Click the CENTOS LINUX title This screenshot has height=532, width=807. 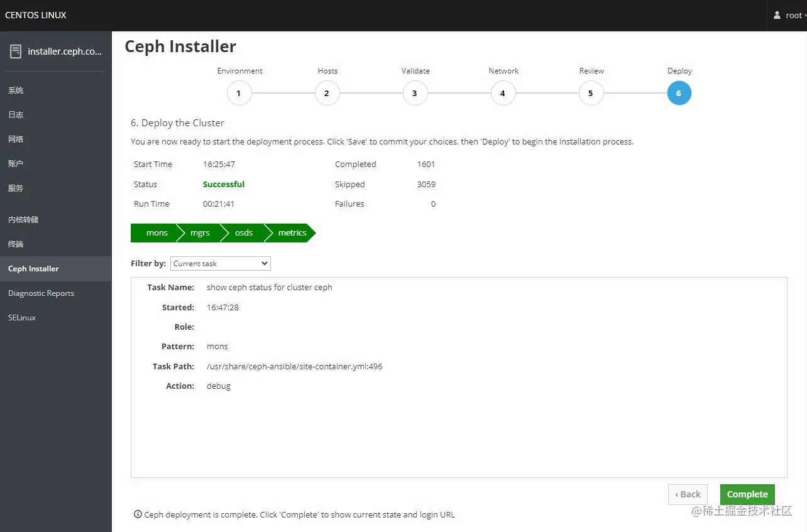(x=36, y=15)
